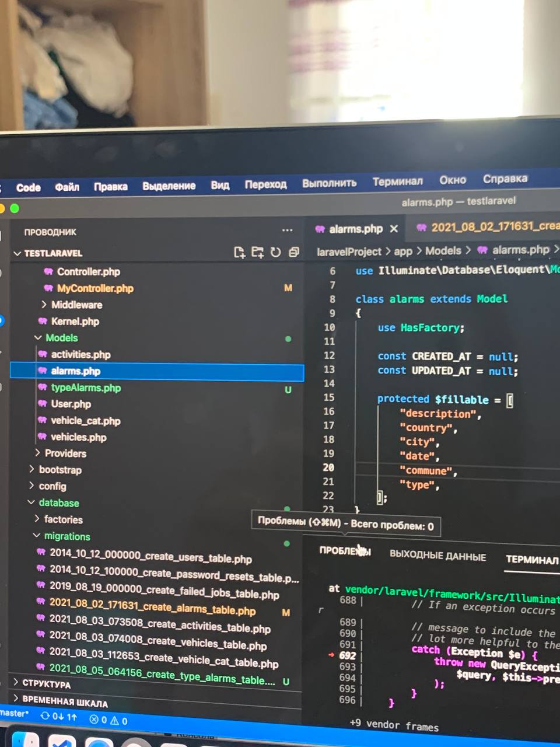Open the ПРОБЛЕМЫ panel tab
This screenshot has height=747, width=560.
click(345, 551)
